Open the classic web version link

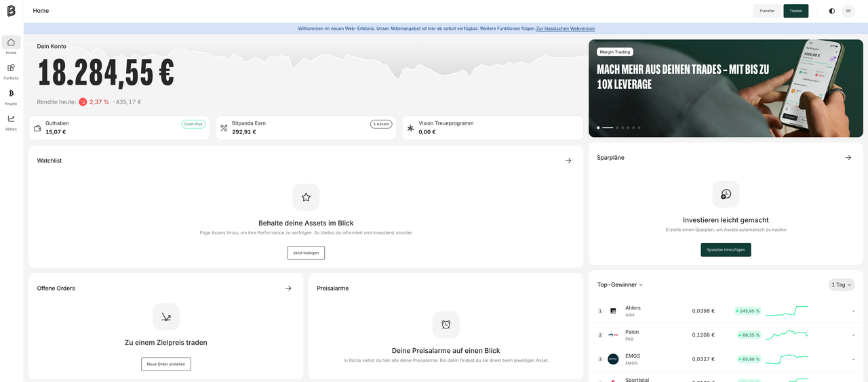[x=565, y=28]
